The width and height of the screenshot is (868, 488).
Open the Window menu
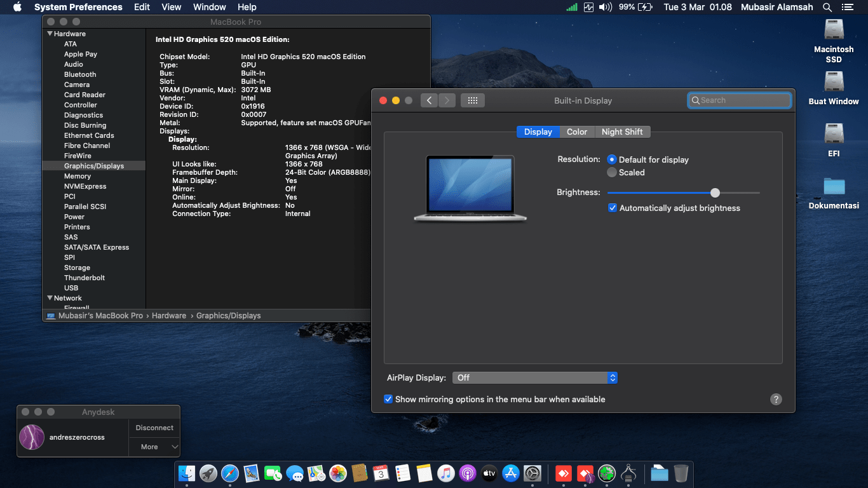(209, 7)
